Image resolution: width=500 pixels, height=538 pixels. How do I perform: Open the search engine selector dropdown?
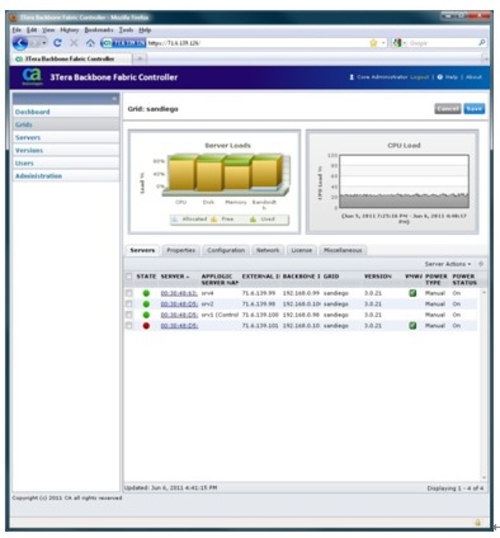point(400,43)
